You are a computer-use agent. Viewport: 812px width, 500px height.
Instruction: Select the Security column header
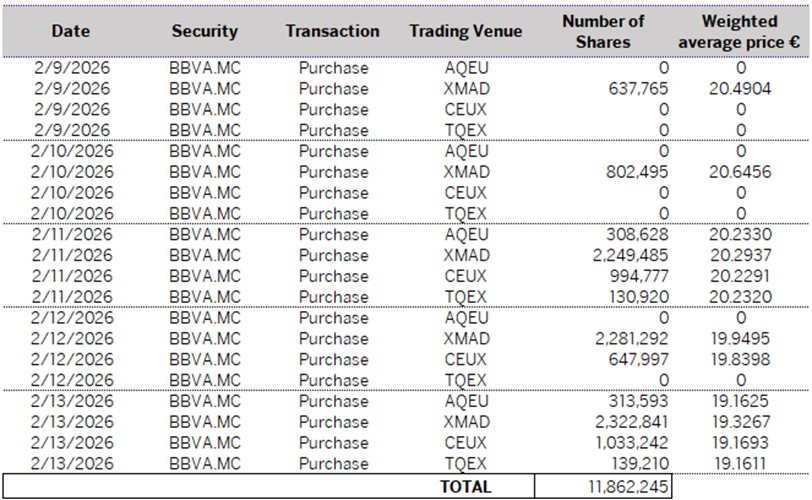203,31
